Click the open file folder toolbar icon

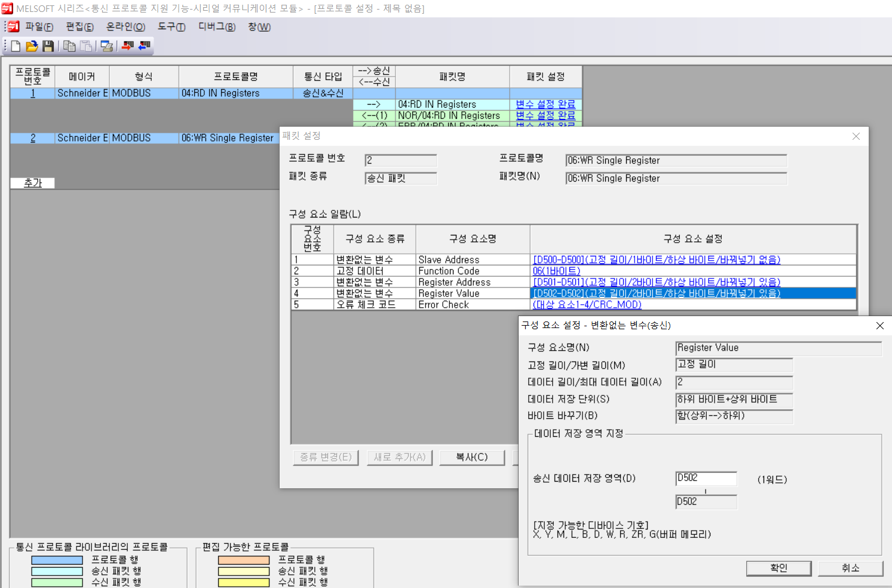click(32, 46)
